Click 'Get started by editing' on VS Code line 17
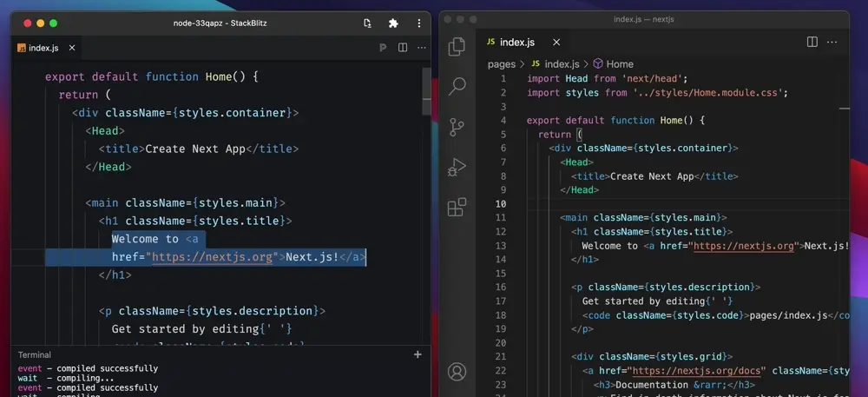868x397 pixels. [642, 301]
